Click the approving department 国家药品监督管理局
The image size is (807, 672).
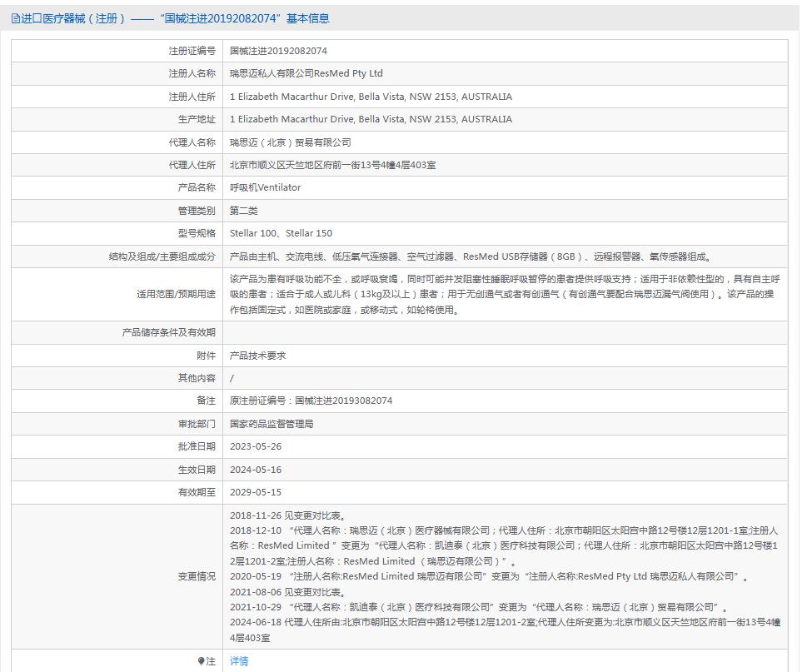tap(271, 424)
